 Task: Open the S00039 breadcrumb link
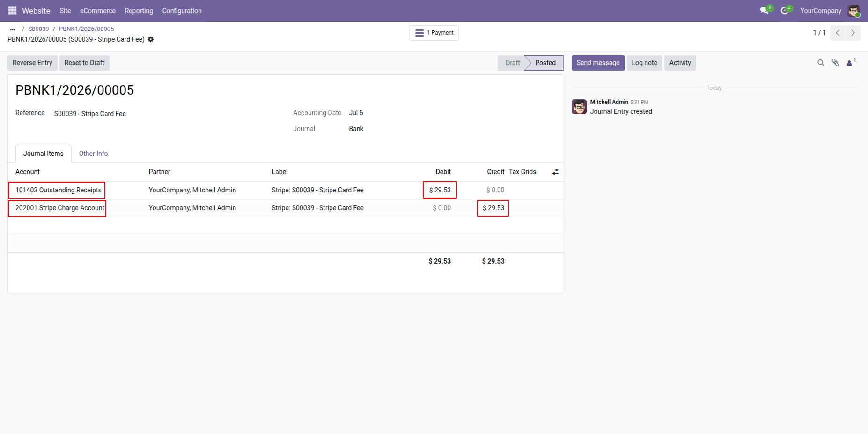[x=38, y=29]
